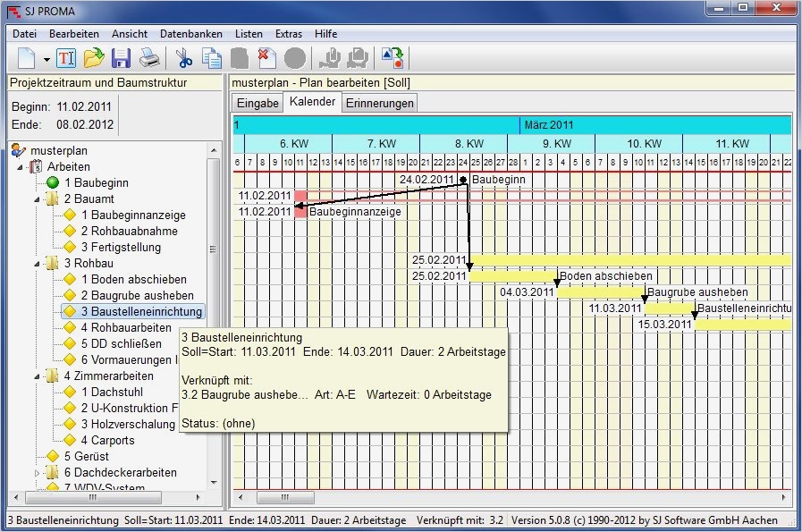
Task: Delete the item with the red X icon
Action: (x=266, y=59)
